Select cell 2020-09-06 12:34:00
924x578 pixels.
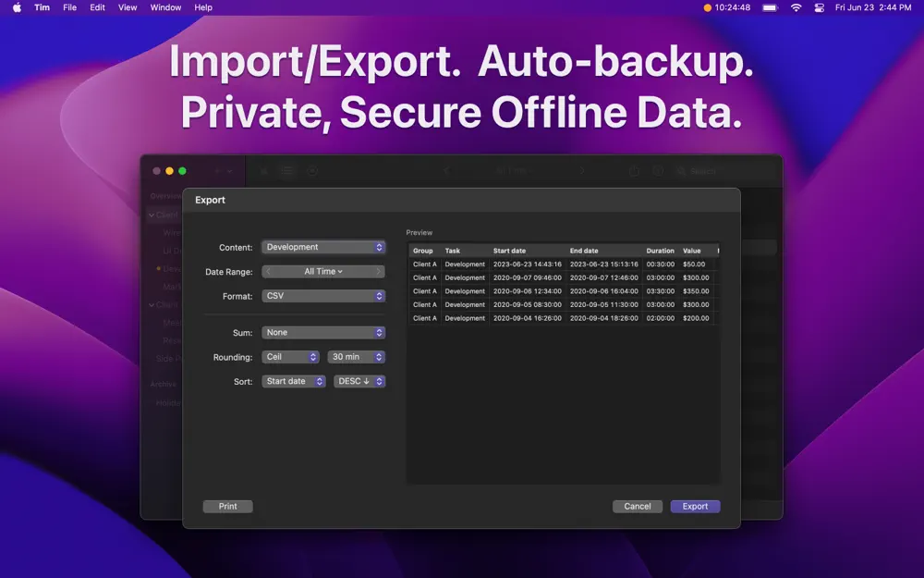[528, 291]
